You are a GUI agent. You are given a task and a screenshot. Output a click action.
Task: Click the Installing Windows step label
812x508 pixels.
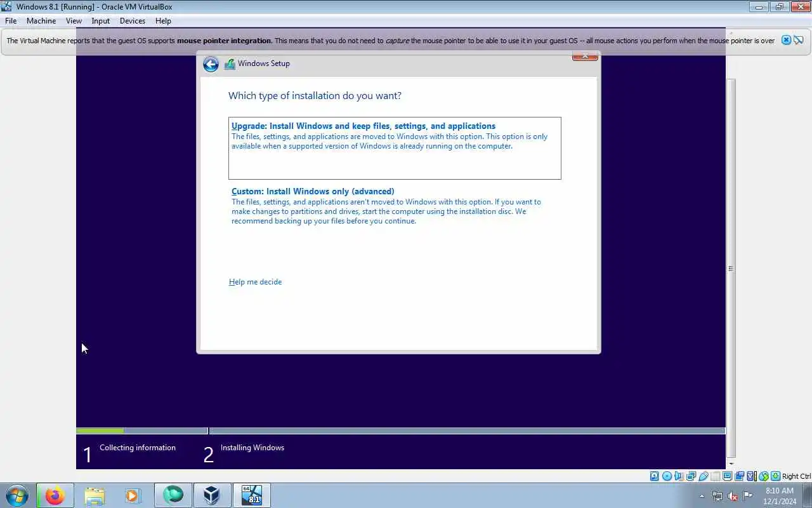pyautogui.click(x=252, y=448)
